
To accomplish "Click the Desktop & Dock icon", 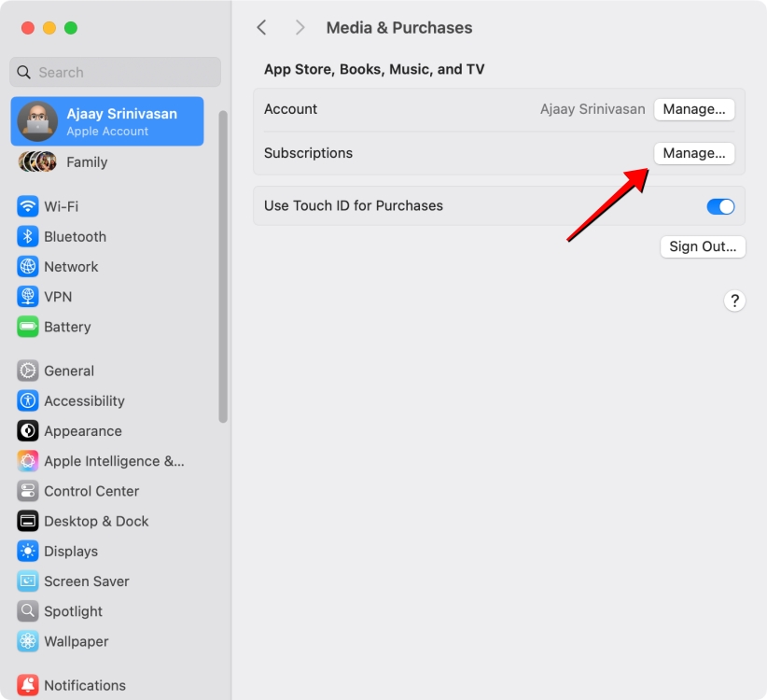I will [x=28, y=521].
